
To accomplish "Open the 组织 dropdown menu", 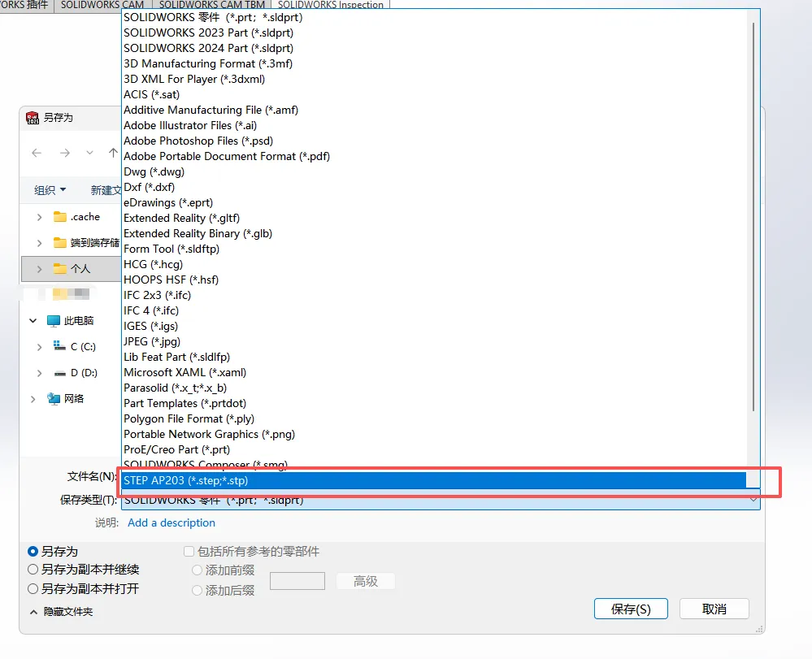I will pos(50,190).
